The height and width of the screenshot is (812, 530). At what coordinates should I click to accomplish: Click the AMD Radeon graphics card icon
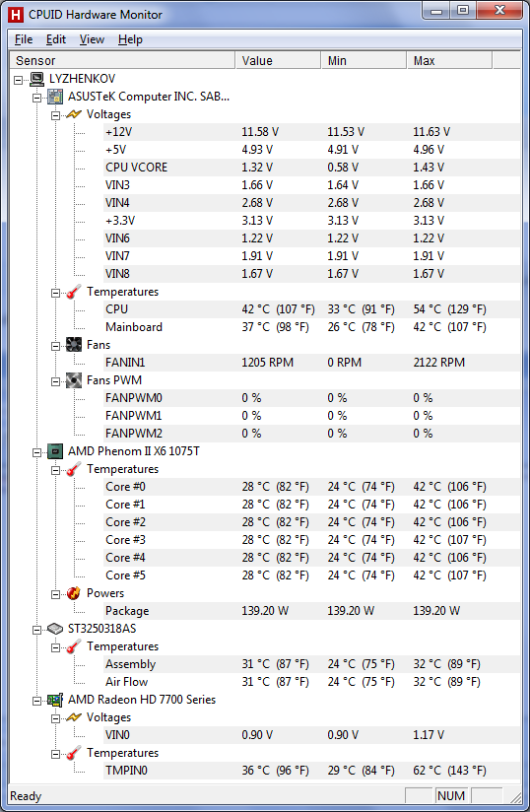point(55,700)
